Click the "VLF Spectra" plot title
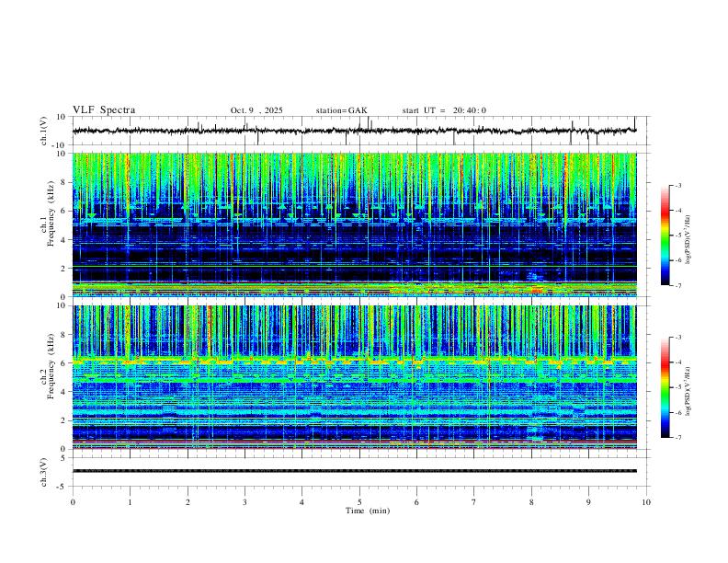The width and height of the screenshot is (728, 563). click(104, 110)
